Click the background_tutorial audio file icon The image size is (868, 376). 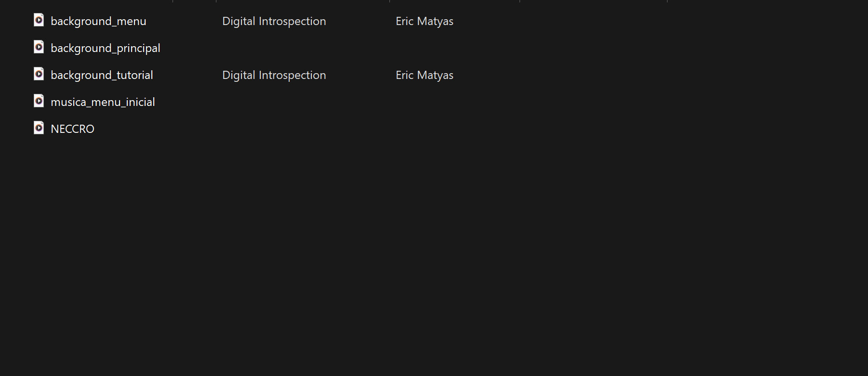pos(39,74)
